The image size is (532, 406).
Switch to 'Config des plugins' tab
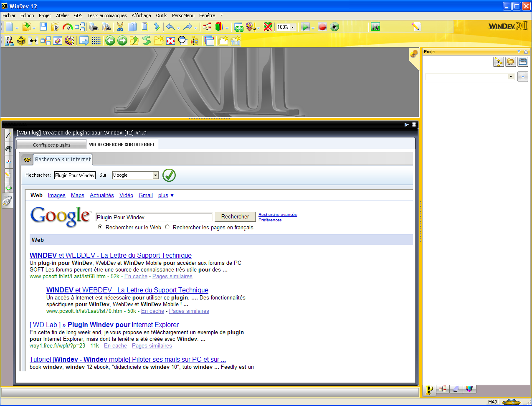(x=52, y=145)
